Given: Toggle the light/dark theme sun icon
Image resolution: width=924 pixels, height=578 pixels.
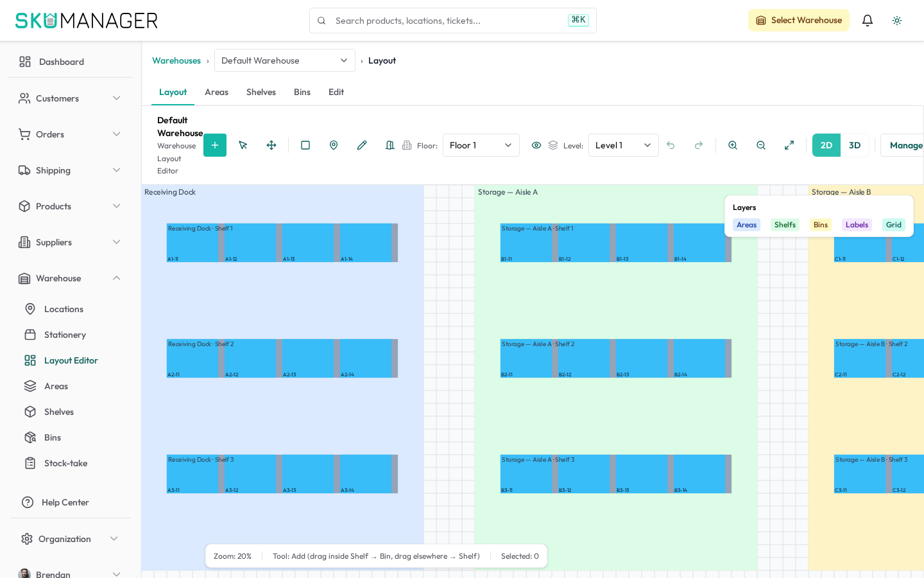Looking at the screenshot, I should 897,21.
